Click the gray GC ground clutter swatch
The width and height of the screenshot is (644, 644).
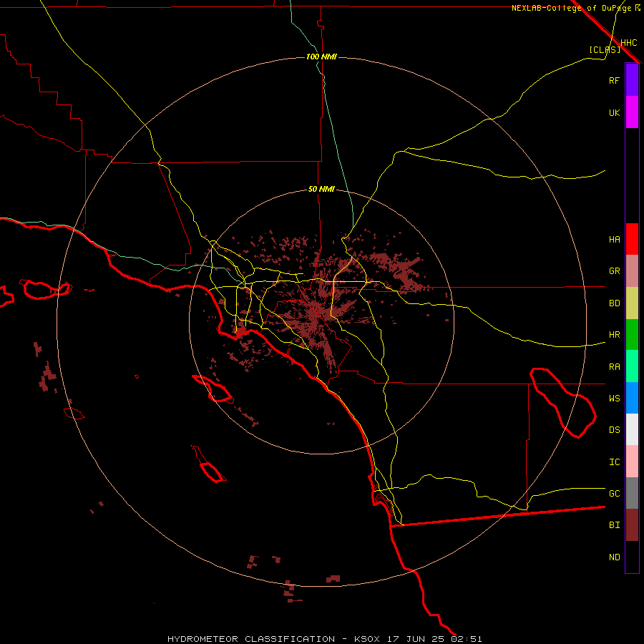[x=632, y=493]
